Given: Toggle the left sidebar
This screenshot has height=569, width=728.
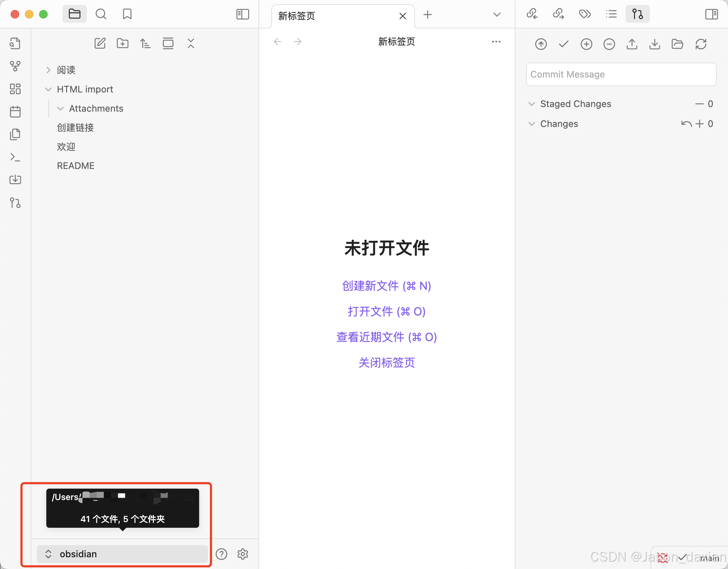Looking at the screenshot, I should pos(242,15).
